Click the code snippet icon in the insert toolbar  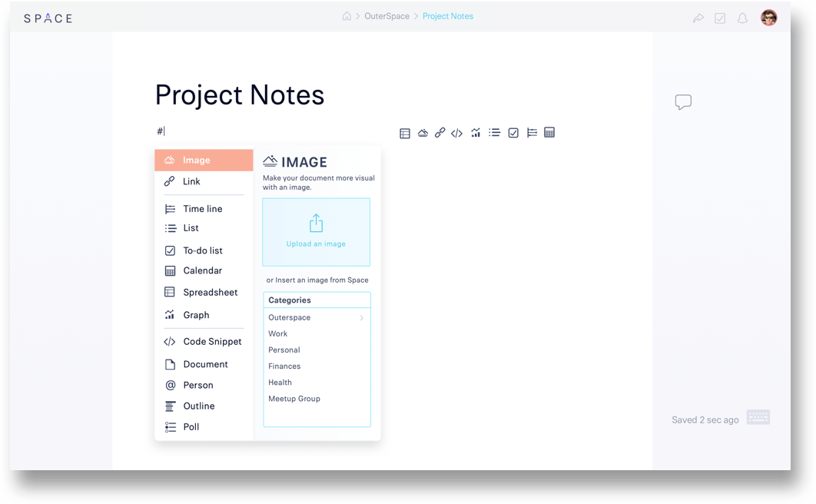coord(456,133)
